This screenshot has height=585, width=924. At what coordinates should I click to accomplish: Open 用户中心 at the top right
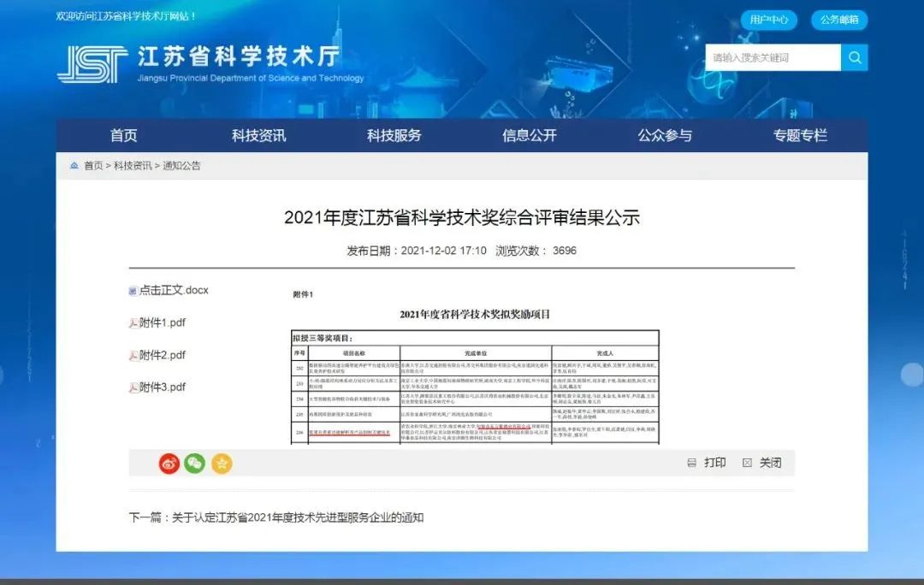point(767,20)
